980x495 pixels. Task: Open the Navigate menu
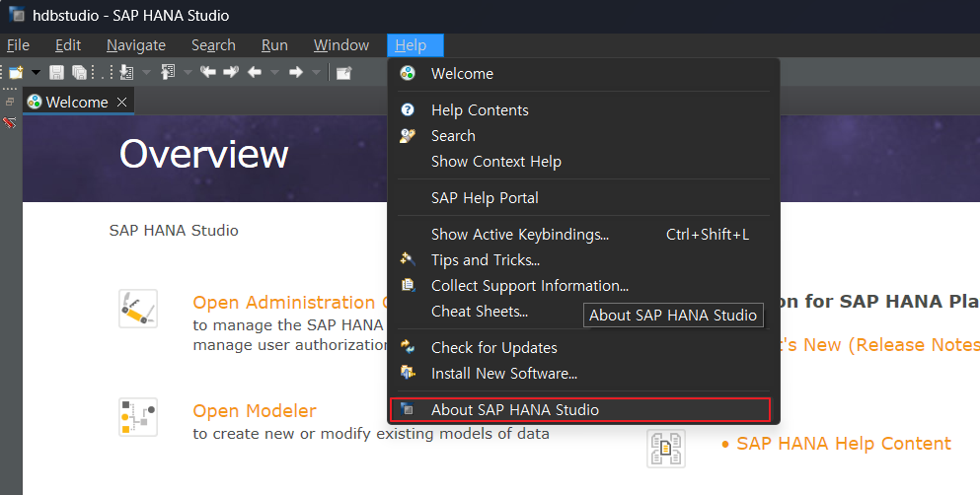click(135, 45)
